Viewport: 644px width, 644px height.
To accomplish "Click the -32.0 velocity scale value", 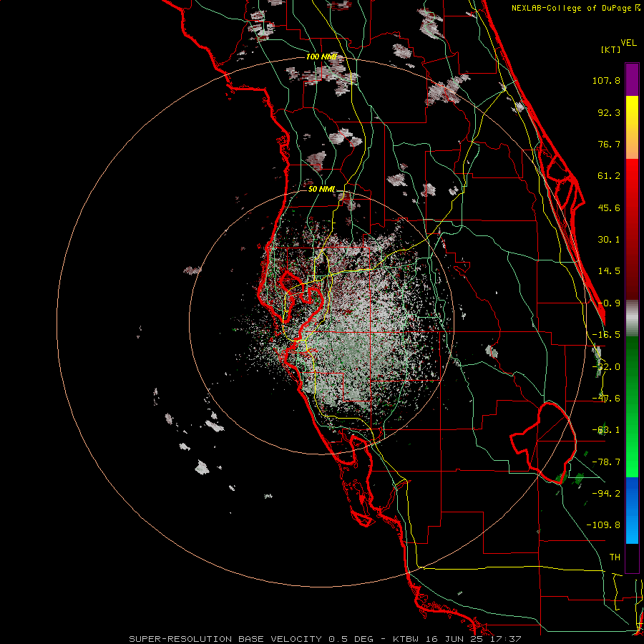I will (606, 367).
